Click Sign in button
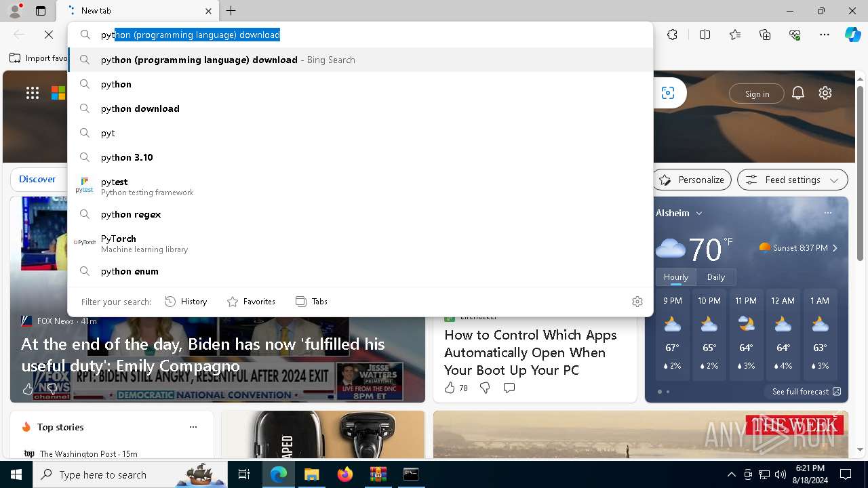The height and width of the screenshot is (488, 868). (x=757, y=94)
